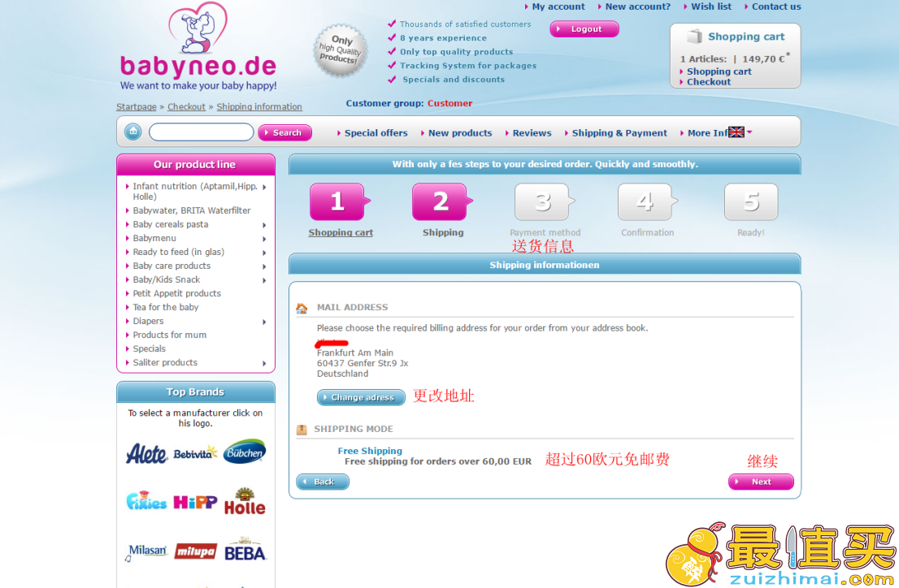The width and height of the screenshot is (899, 588).
Task: Click the Fixies brand logo
Action: coord(147,501)
